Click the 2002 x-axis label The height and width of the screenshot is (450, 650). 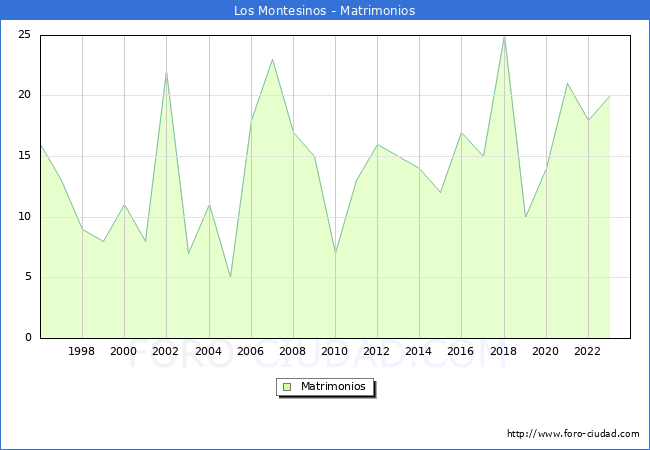pos(165,351)
